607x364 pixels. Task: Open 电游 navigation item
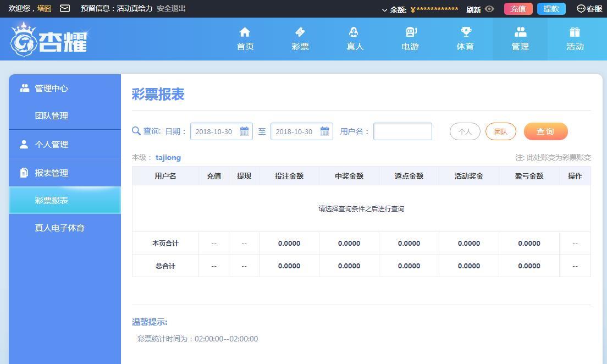point(410,38)
